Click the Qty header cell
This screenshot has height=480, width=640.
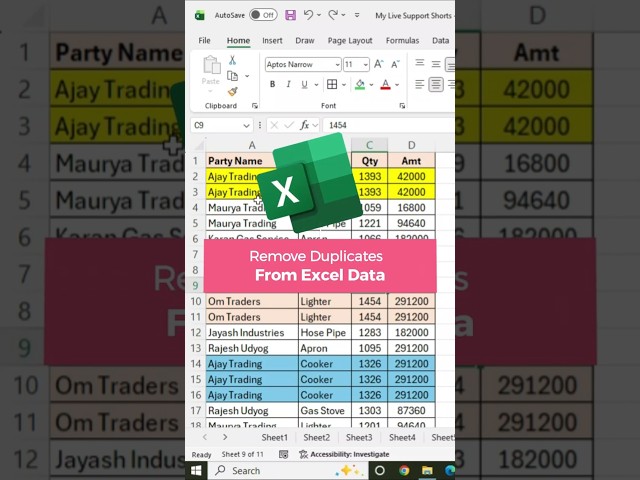pos(369,161)
